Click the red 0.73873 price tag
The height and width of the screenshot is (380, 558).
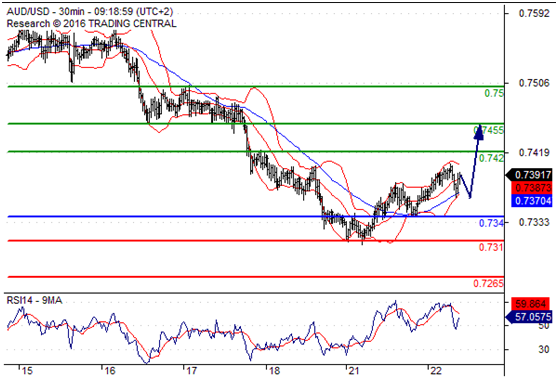(x=532, y=188)
